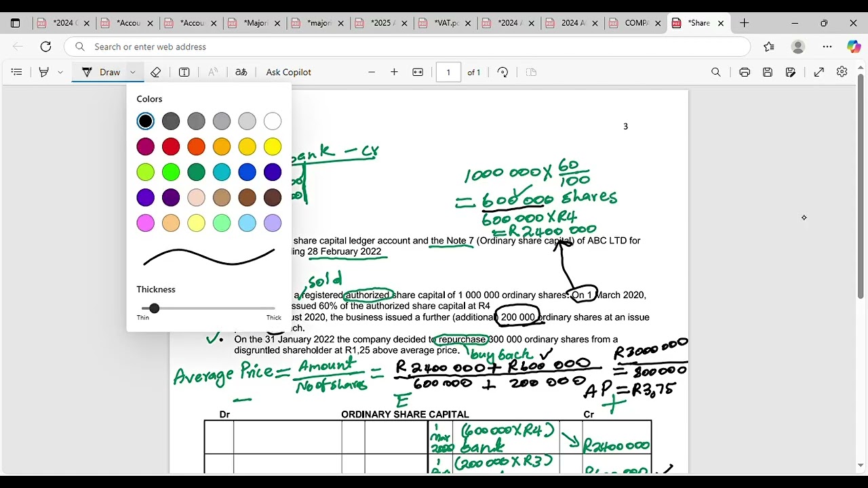Print the PDF document
This screenshot has width=868, height=488.
[745, 72]
